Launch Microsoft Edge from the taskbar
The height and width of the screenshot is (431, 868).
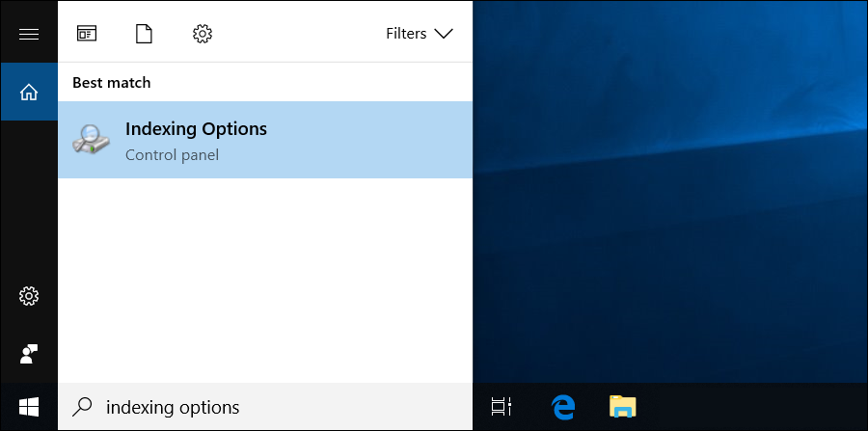point(562,407)
